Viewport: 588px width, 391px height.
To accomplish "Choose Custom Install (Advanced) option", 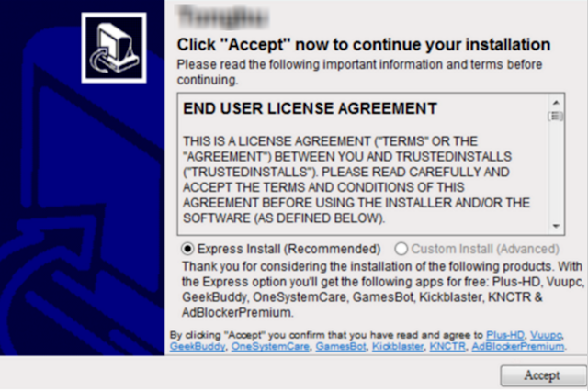I will coord(401,249).
